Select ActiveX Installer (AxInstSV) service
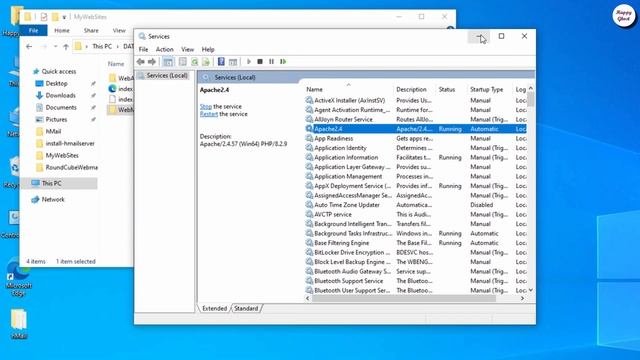 (416, 100)
